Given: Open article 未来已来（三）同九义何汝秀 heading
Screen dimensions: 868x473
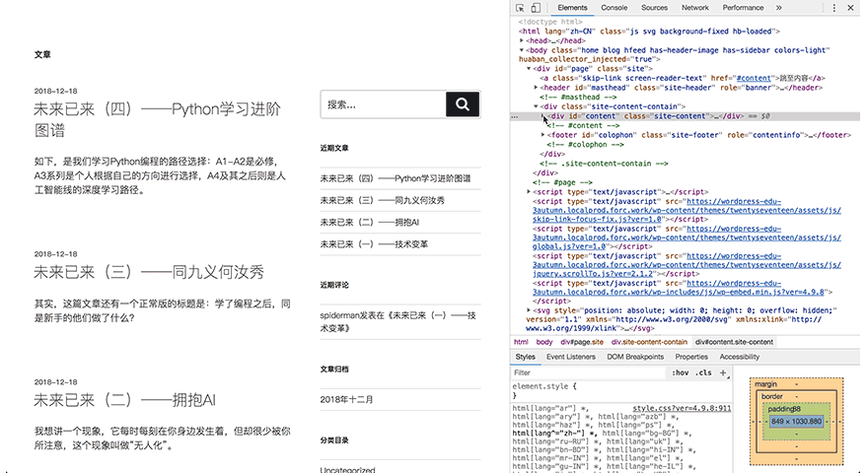Looking at the screenshot, I should coord(149,272).
